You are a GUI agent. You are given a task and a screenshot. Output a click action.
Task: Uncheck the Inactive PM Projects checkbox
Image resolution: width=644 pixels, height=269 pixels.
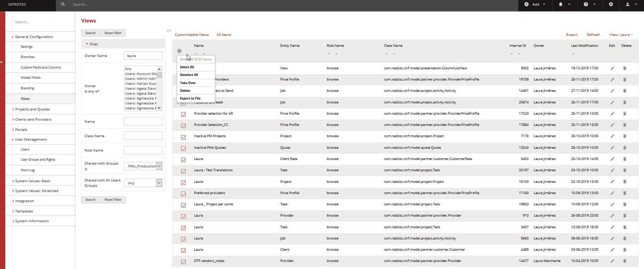[183, 137]
